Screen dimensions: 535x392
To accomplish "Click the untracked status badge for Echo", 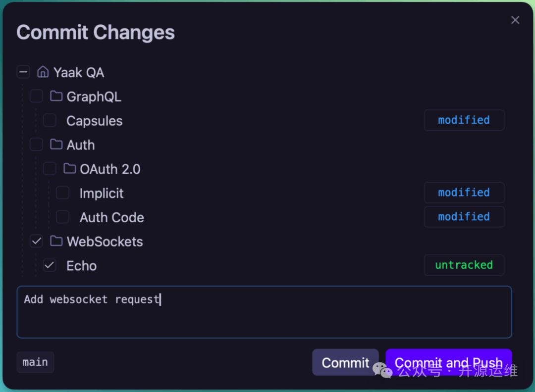I will pyautogui.click(x=464, y=265).
